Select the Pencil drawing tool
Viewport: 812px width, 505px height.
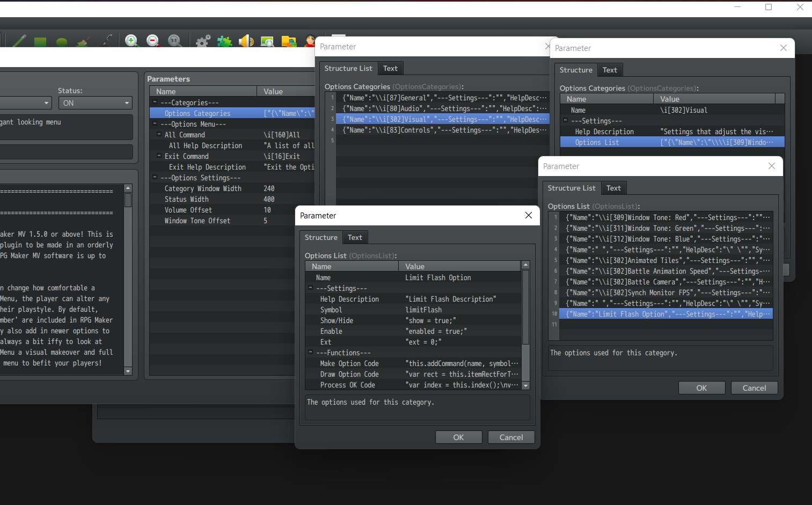point(19,41)
